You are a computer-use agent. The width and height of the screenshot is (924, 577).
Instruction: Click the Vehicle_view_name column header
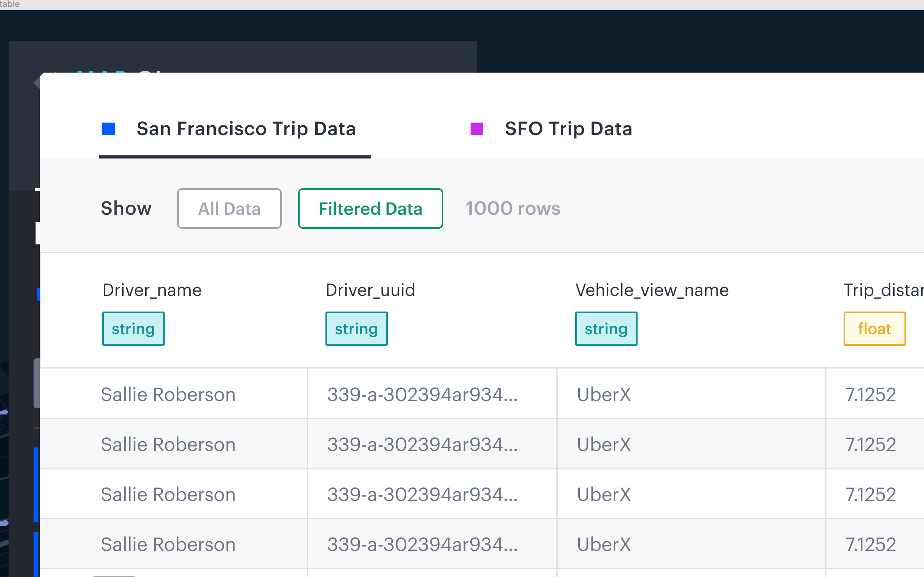click(x=652, y=289)
